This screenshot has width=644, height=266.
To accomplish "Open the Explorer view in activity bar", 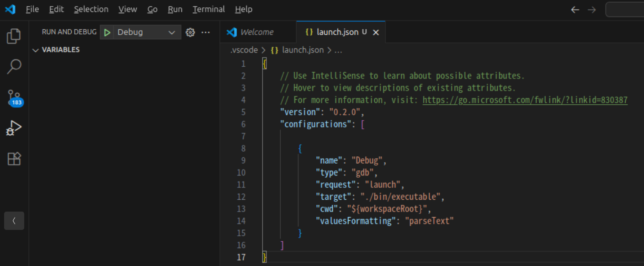I will (14, 36).
